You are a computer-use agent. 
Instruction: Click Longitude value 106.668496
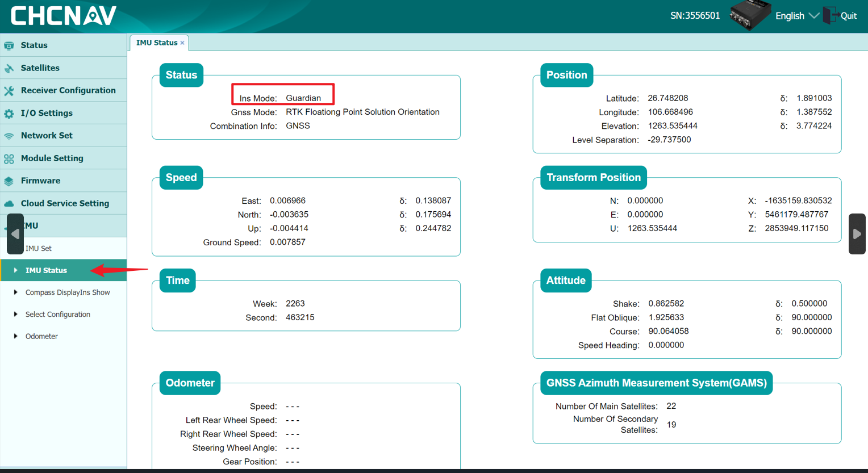(x=670, y=112)
